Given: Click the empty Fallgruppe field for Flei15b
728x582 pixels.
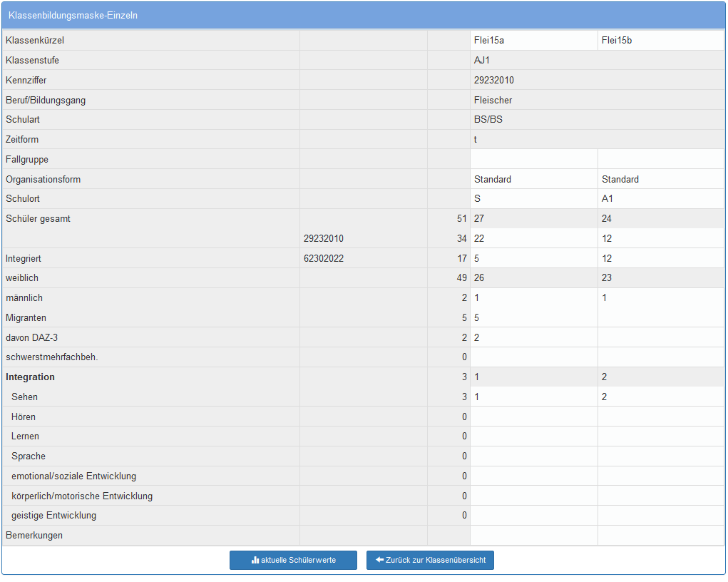Looking at the screenshot, I should pyautogui.click(x=660, y=160).
